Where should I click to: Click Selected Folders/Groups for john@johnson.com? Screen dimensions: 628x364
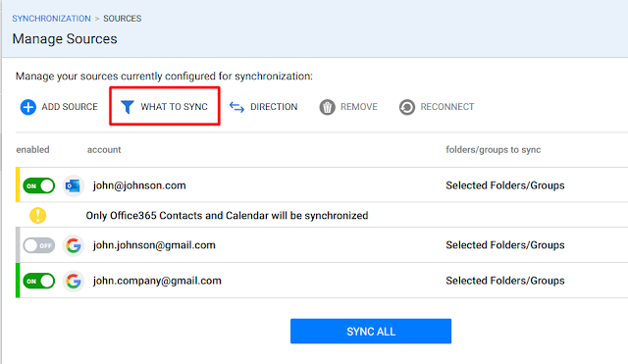(505, 185)
